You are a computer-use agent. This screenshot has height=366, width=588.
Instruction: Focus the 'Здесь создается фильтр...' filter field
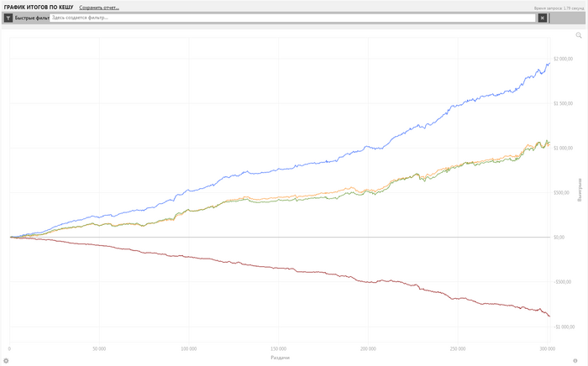292,18
